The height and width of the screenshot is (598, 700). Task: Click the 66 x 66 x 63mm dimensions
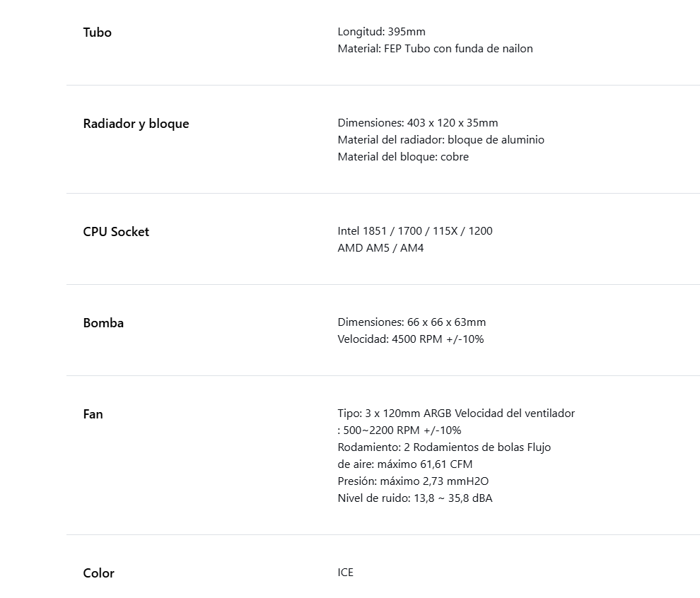(x=412, y=322)
